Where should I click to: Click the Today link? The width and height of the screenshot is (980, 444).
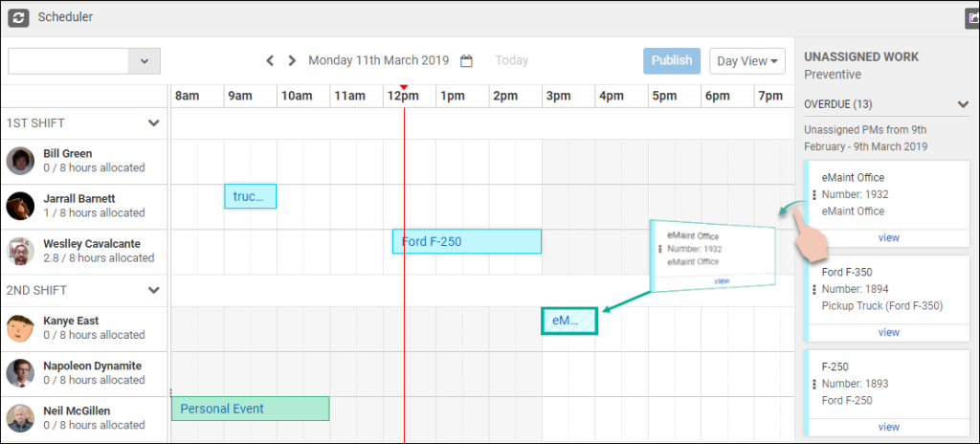(x=512, y=60)
